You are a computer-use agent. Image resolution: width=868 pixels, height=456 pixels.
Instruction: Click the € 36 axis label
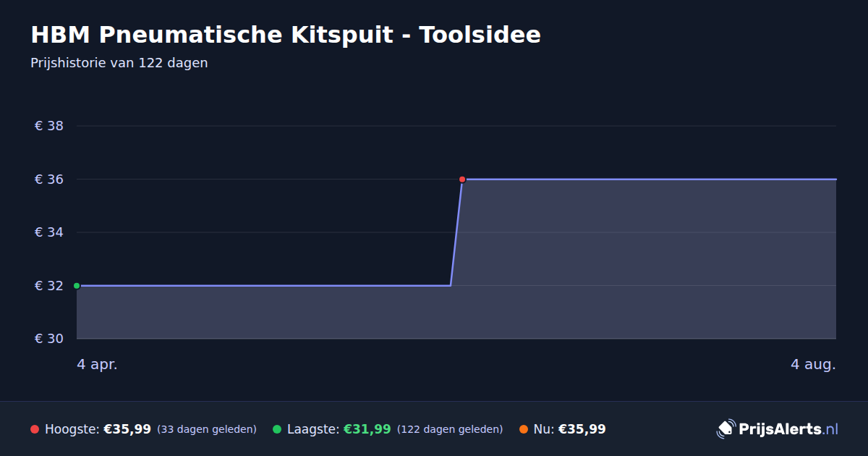click(x=49, y=179)
